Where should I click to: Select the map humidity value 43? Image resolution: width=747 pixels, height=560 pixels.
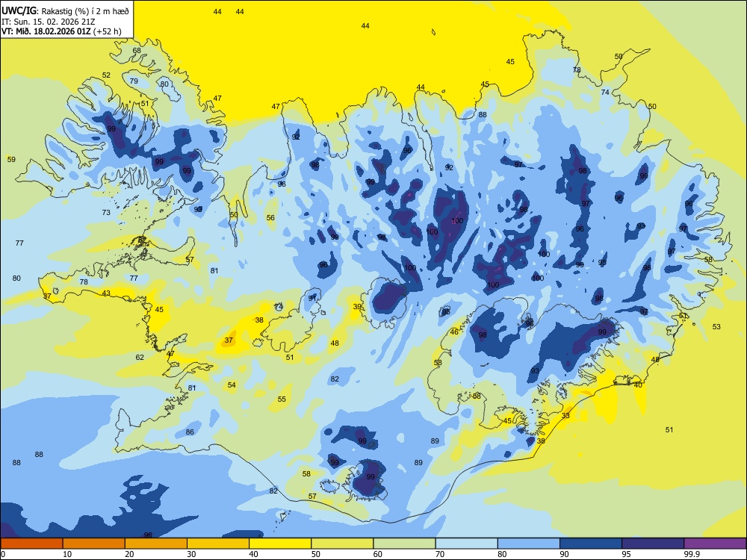tap(106, 293)
